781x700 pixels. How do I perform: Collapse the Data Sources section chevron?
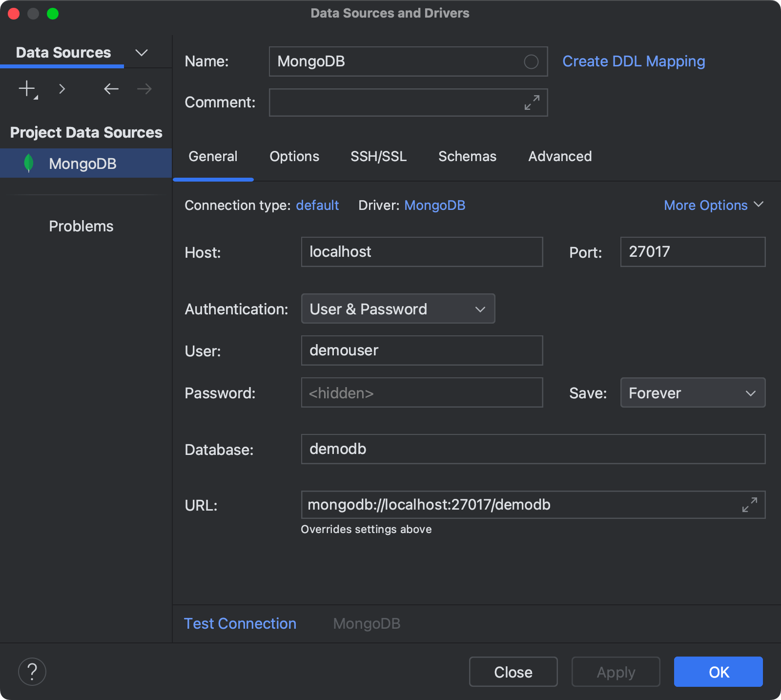[x=141, y=52]
